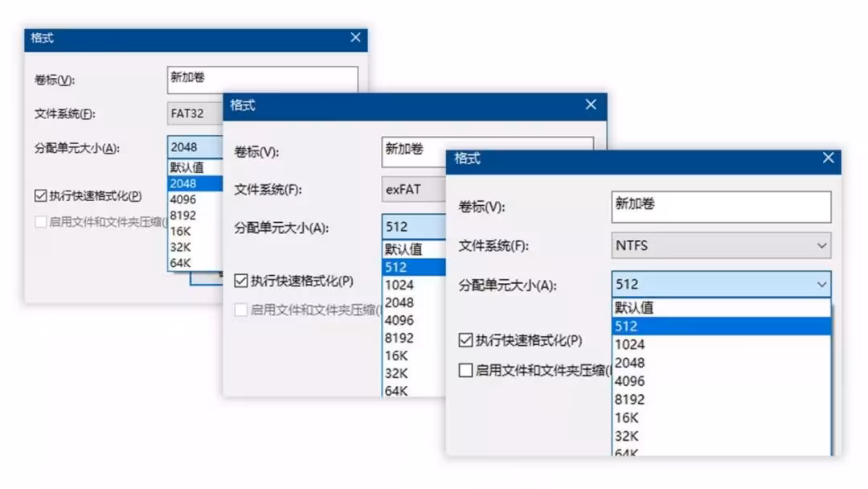Select 1024 in NTFS allocation list
This screenshot has height=489, width=868.
(721, 344)
